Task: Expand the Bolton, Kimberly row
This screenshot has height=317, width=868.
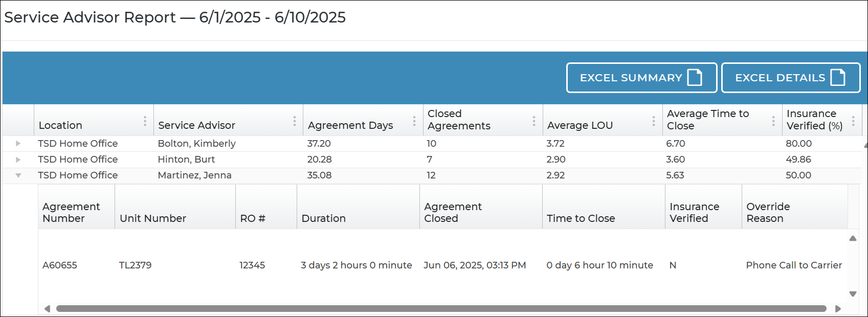Action: [x=18, y=144]
